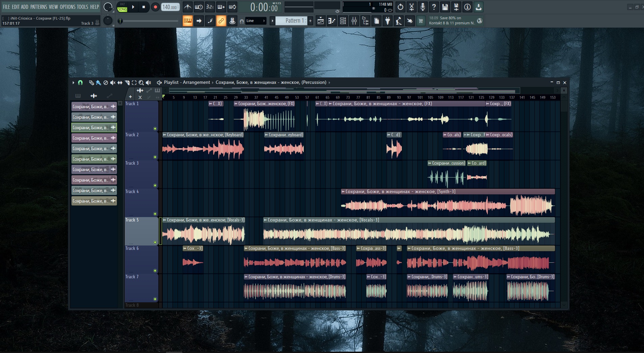Click the undo history icon
This screenshot has height=353, width=644.
[400, 7]
